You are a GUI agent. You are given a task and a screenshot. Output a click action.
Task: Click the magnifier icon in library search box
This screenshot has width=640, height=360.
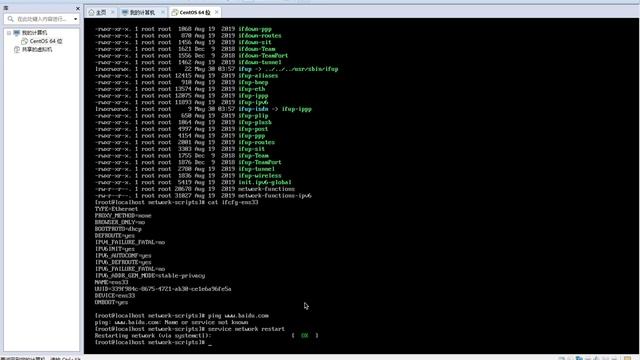11,19
